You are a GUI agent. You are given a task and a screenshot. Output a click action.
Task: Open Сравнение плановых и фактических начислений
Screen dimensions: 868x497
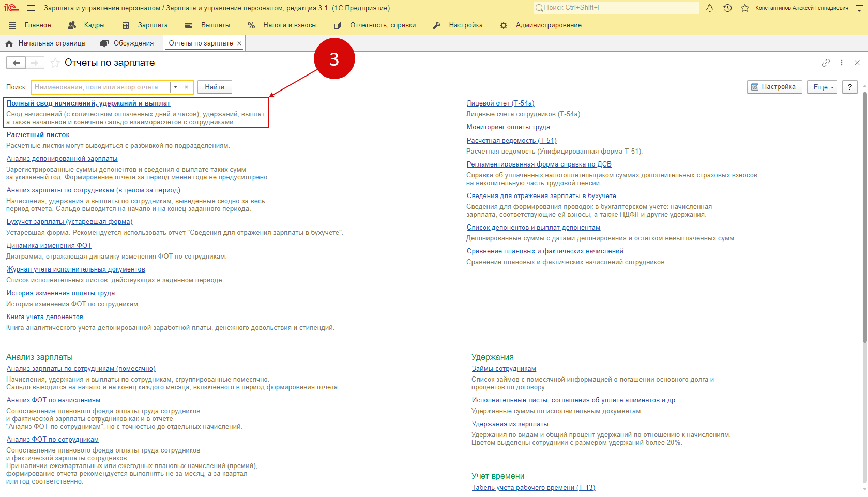click(x=545, y=251)
